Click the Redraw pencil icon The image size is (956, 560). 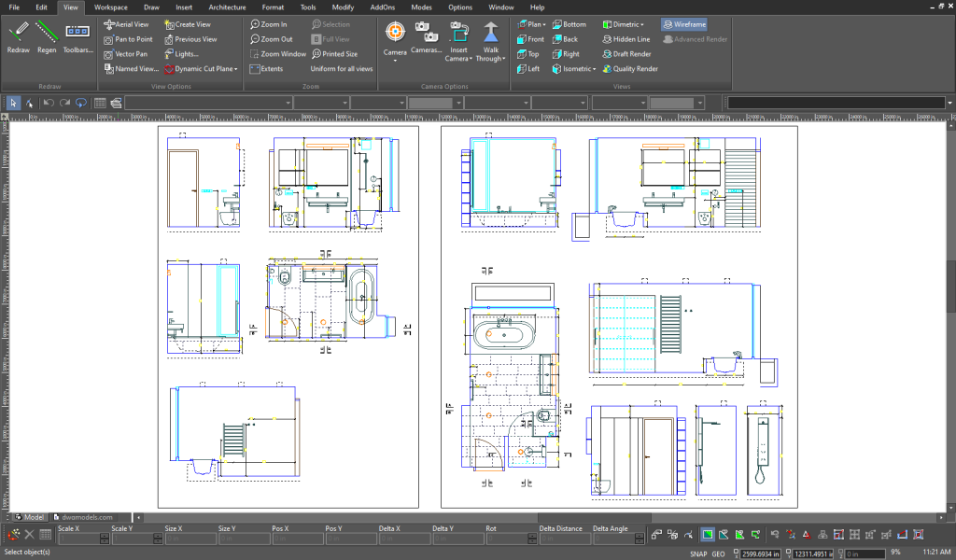coord(19,31)
